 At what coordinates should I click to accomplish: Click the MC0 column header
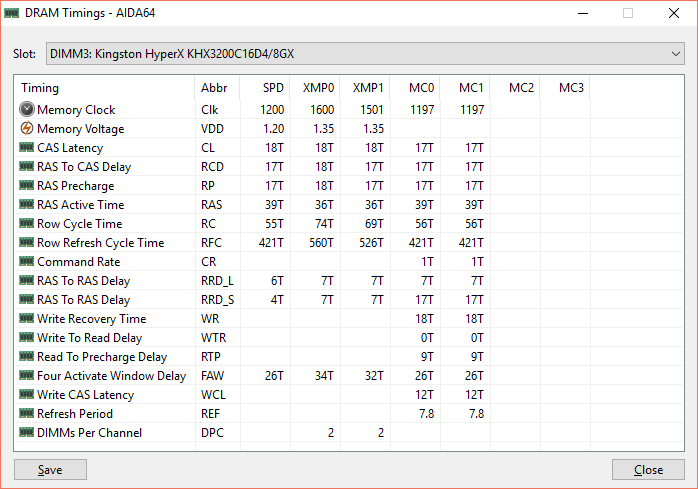pyautogui.click(x=421, y=88)
